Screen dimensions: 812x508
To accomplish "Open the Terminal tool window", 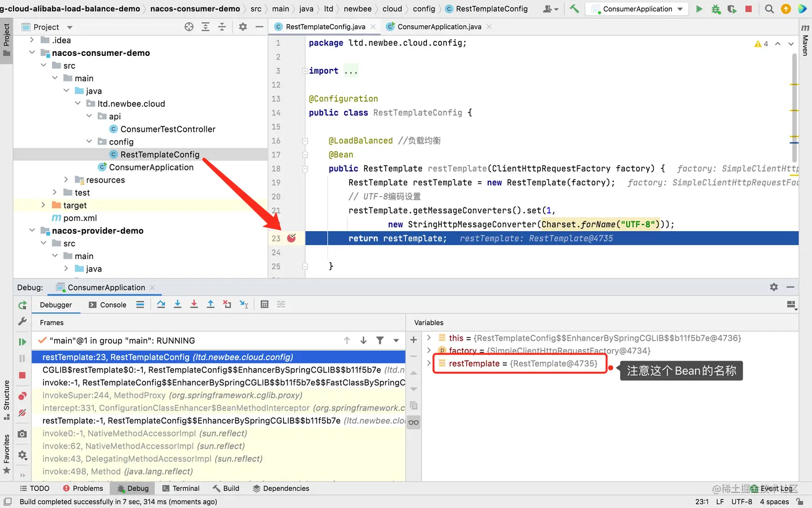I will tap(181, 488).
